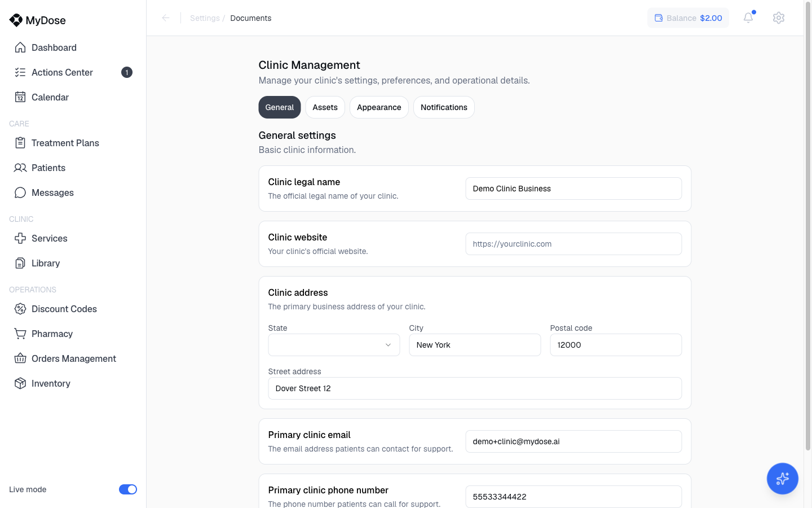
Task: Click the Primary clinic email field
Action: tap(573, 441)
